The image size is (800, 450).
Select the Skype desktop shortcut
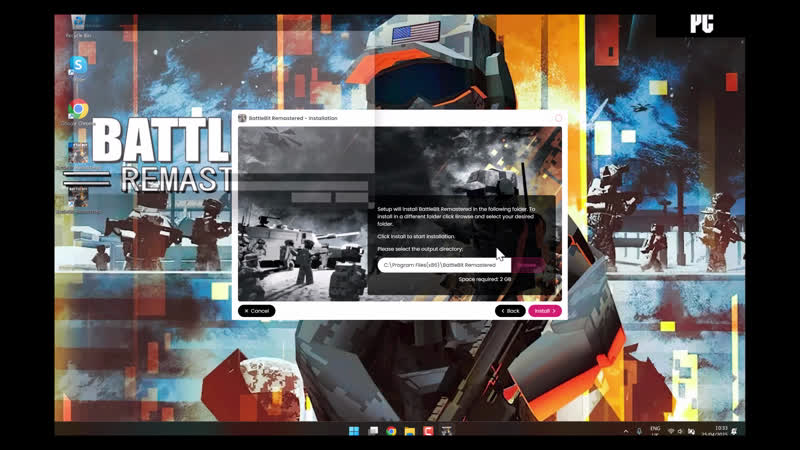(79, 66)
